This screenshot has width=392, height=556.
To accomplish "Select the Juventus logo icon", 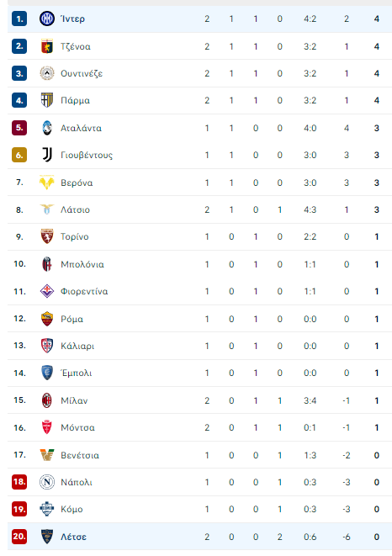I will 47,155.
